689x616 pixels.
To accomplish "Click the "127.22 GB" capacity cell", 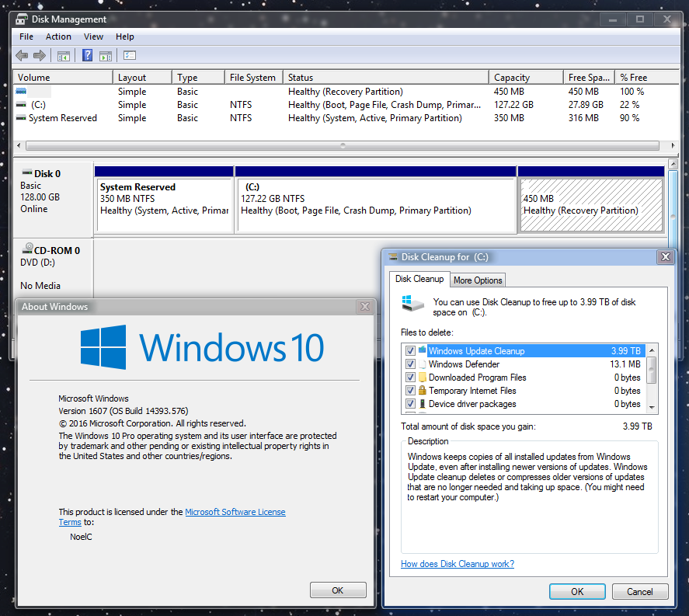I will (x=513, y=105).
